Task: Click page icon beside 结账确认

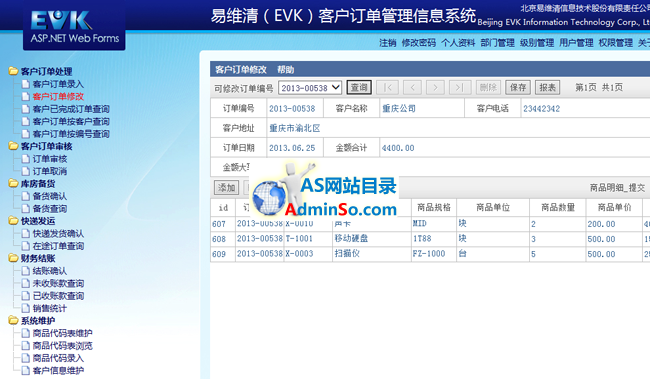Action: (x=26, y=270)
